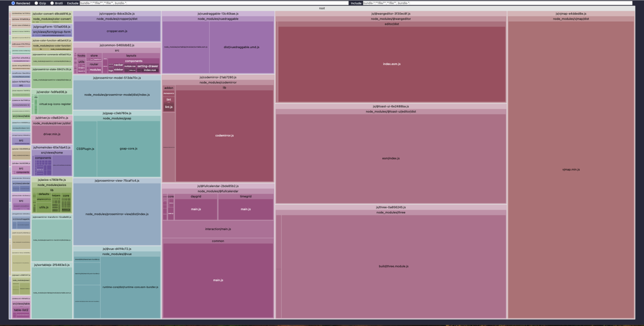Click the store group in common chunk
The height and width of the screenshot is (326, 644).
click(94, 55)
